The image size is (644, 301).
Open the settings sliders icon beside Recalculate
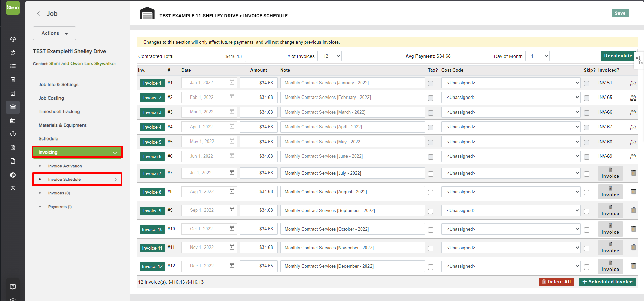point(639,60)
